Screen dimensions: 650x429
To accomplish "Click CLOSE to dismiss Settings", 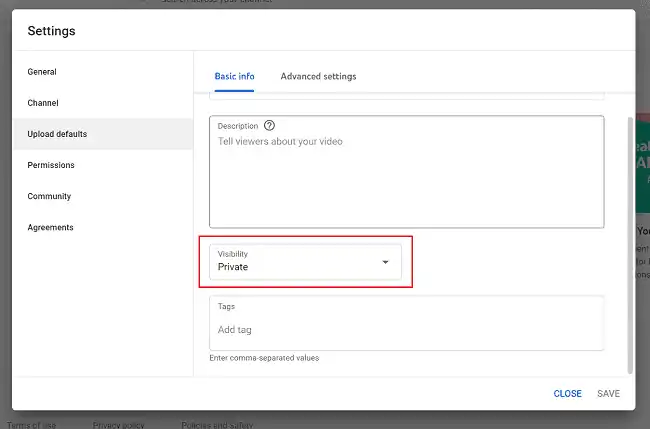I will (568, 393).
